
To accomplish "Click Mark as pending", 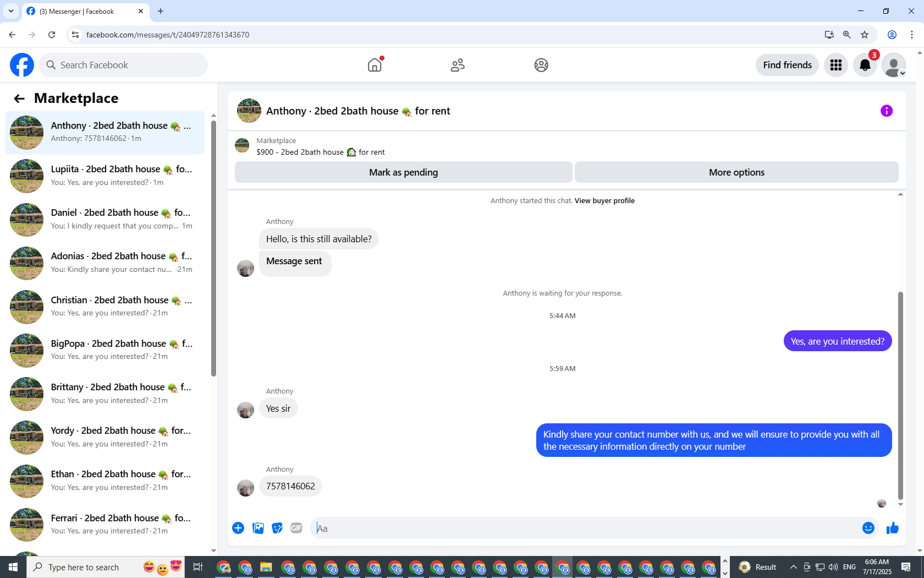I will click(x=403, y=172).
